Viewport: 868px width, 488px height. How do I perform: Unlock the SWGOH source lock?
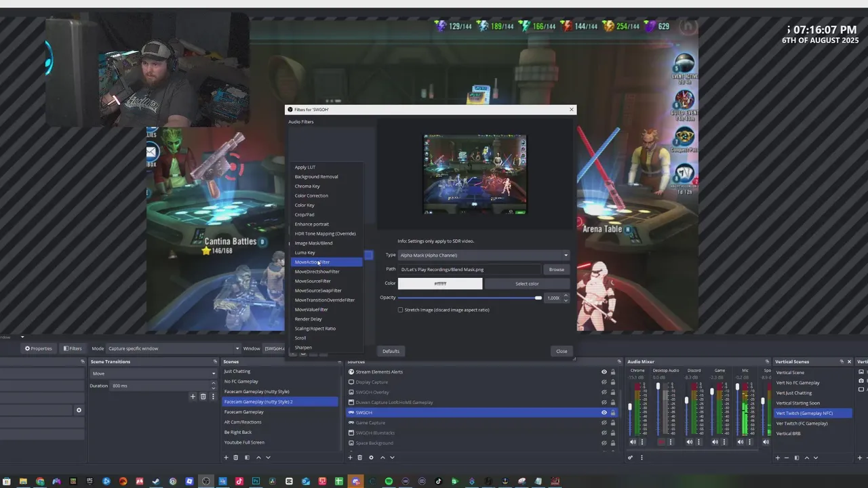[613, 412]
